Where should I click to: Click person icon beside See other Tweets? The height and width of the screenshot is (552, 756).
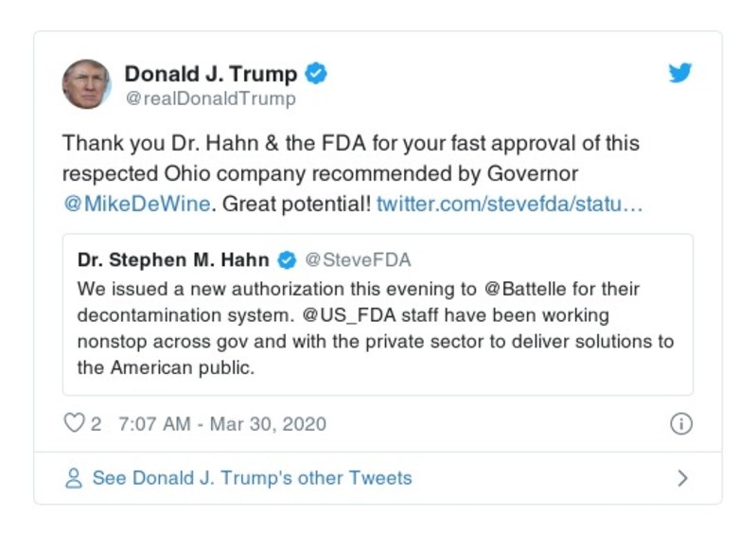click(x=74, y=478)
